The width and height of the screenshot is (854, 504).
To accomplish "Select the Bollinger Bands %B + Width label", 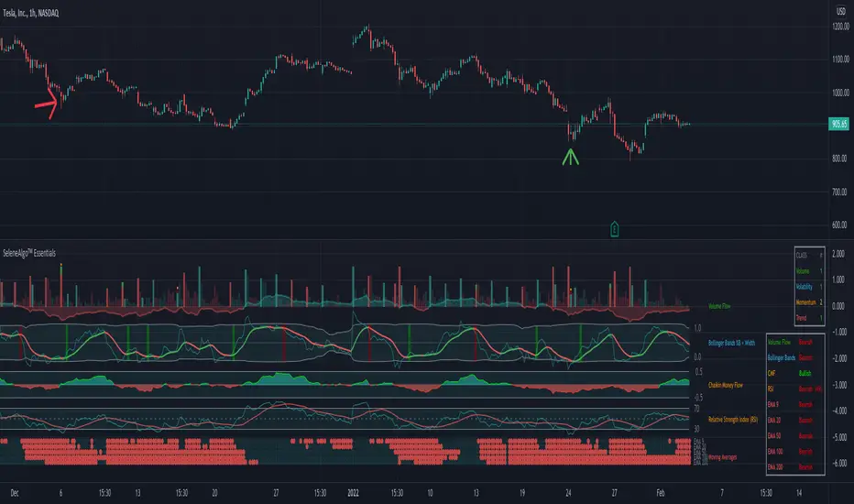I will (731, 343).
